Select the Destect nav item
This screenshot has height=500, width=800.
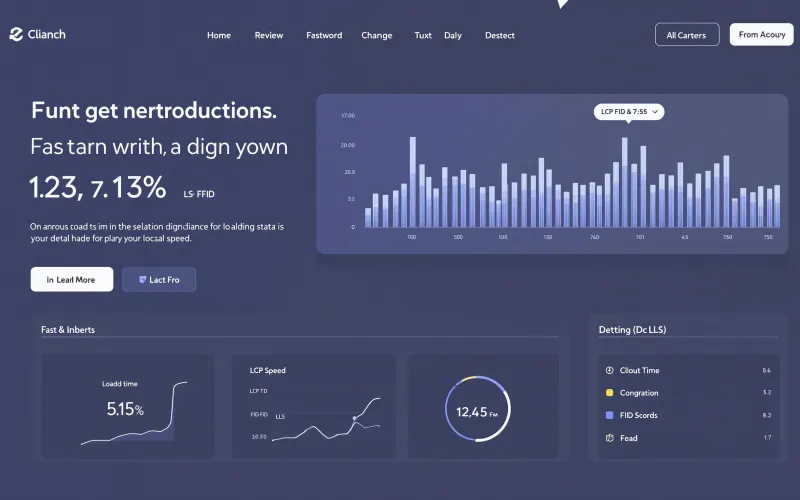pos(499,35)
